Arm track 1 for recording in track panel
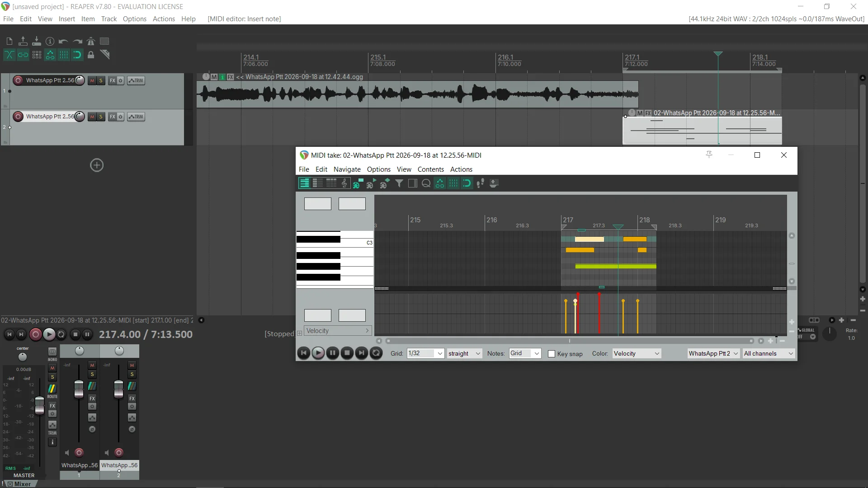This screenshot has height=488, width=868. click(18, 80)
